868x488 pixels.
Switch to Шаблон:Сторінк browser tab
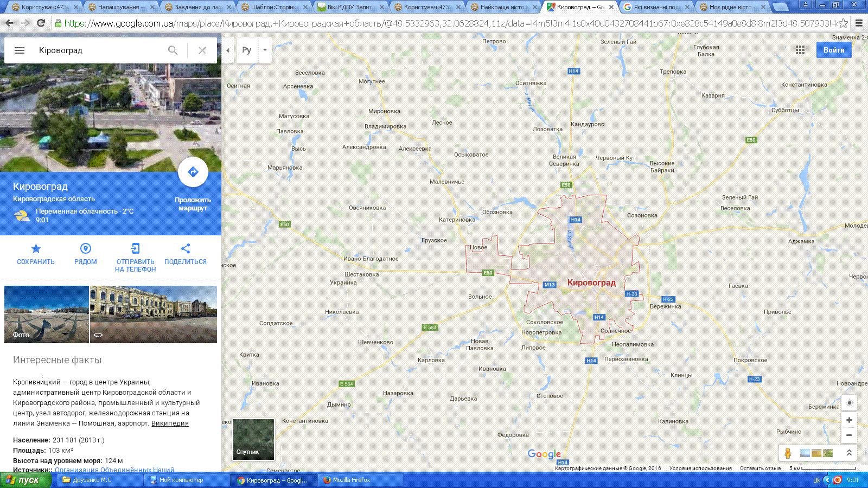coord(274,7)
